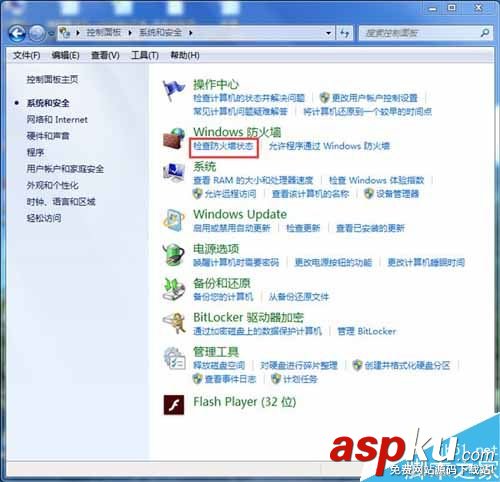The image size is (500, 482).
Task: Click 对硬盘进行碎片整理 link
Action: pyautogui.click(x=299, y=365)
